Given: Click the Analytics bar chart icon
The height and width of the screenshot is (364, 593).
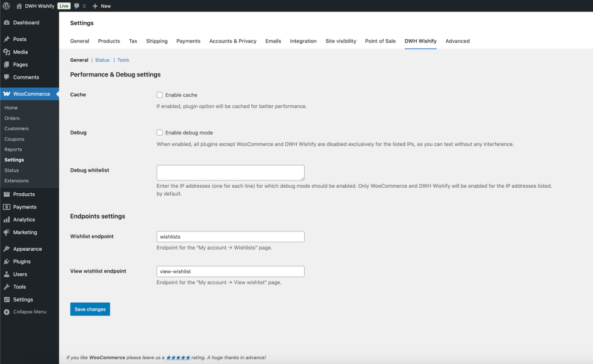Looking at the screenshot, I should (x=7, y=220).
